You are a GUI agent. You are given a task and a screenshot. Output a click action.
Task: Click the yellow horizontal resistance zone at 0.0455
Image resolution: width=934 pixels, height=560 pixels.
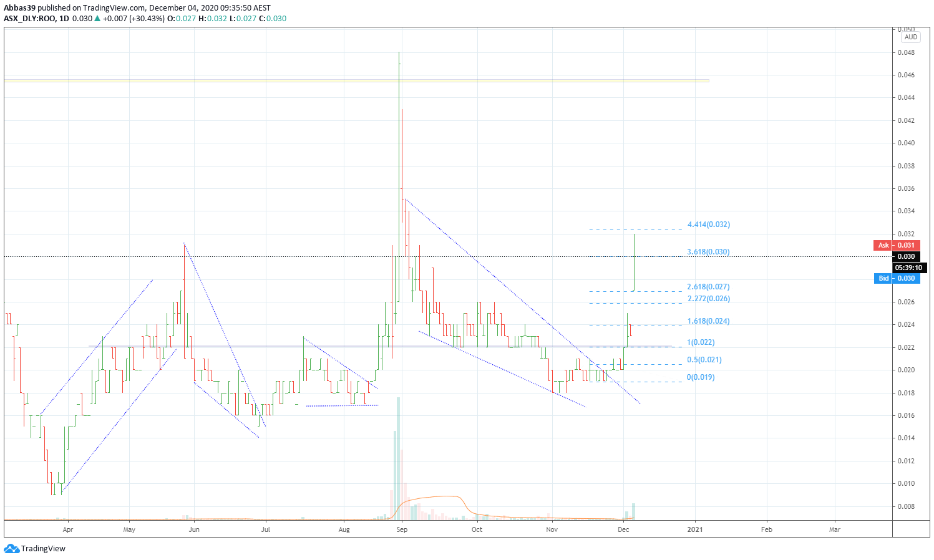[x=356, y=80]
